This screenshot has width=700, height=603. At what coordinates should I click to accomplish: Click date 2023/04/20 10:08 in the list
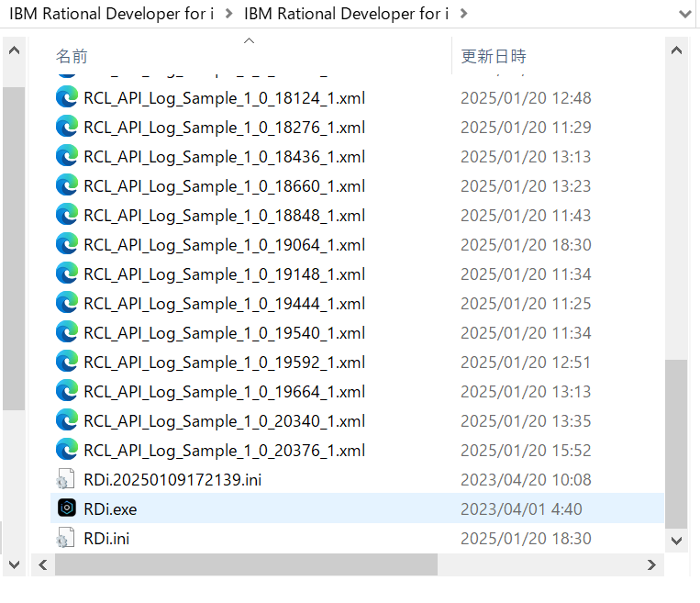pos(526,480)
